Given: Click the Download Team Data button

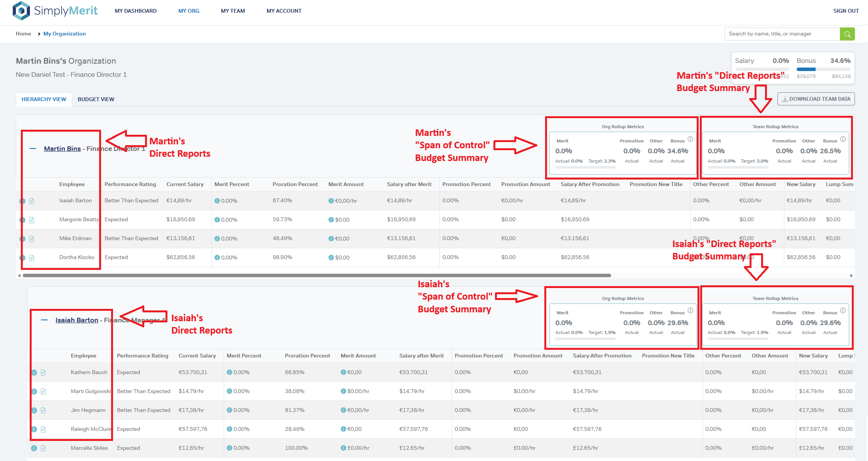Looking at the screenshot, I should coord(816,99).
